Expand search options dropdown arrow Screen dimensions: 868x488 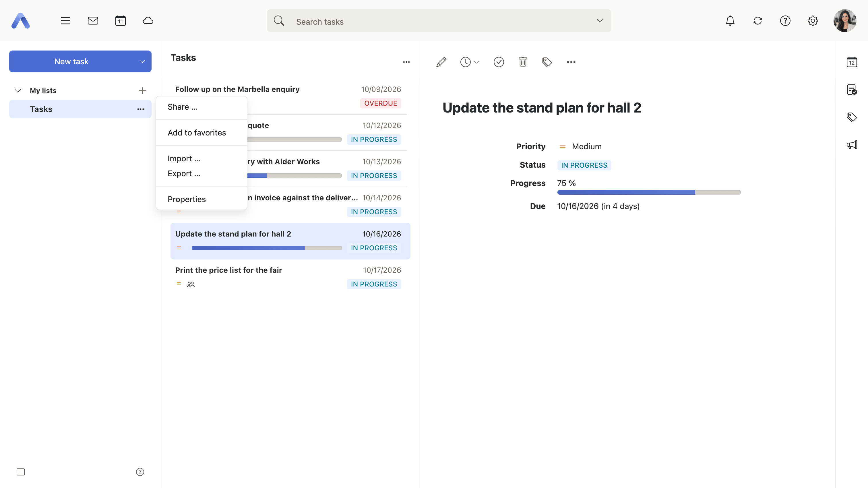click(x=600, y=21)
